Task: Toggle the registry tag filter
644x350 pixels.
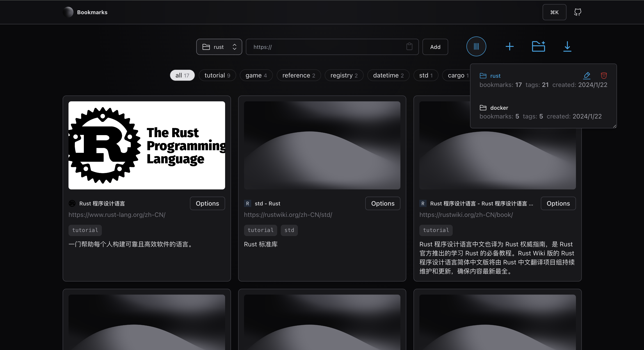Action: [344, 75]
